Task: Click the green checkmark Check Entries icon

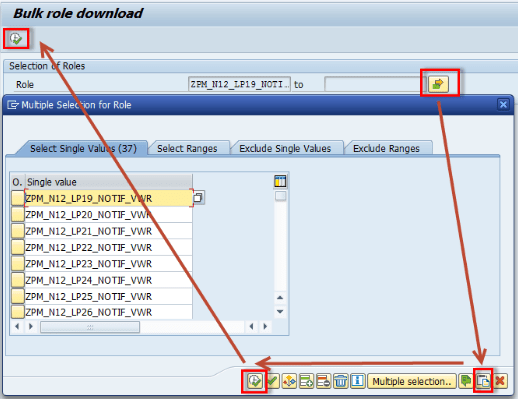Action: [x=272, y=381]
